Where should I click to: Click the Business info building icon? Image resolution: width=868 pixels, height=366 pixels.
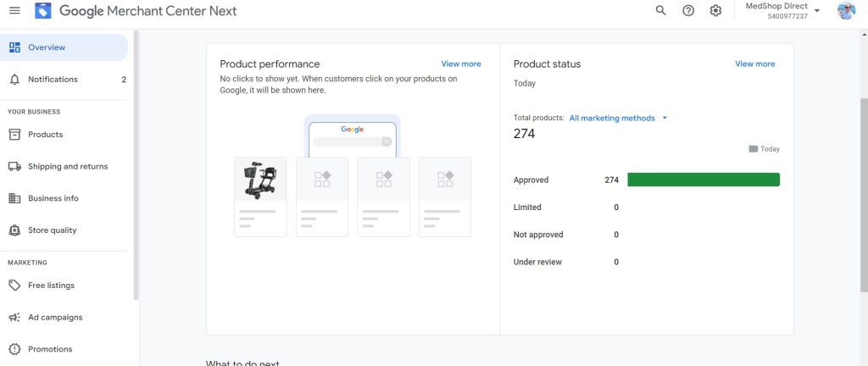(15, 198)
